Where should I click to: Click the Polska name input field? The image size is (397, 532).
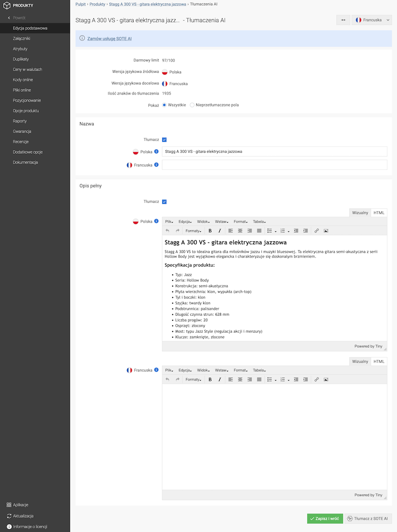[274, 151]
